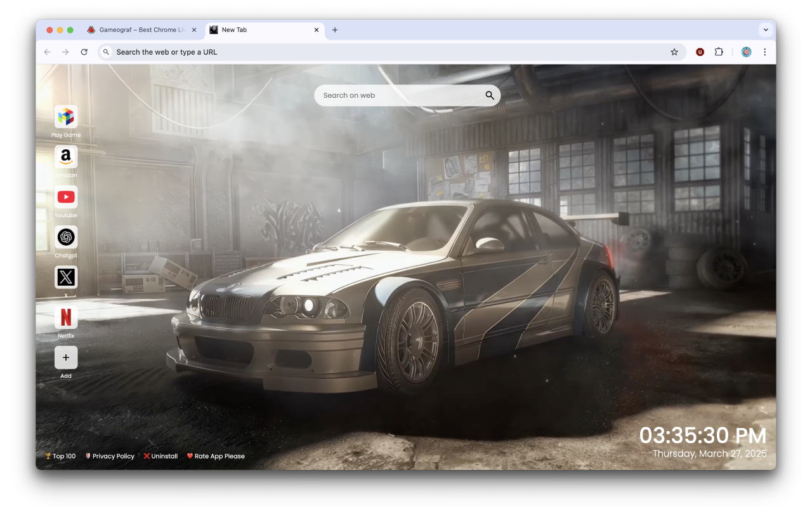
Task: Reload the page
Action: click(x=84, y=52)
